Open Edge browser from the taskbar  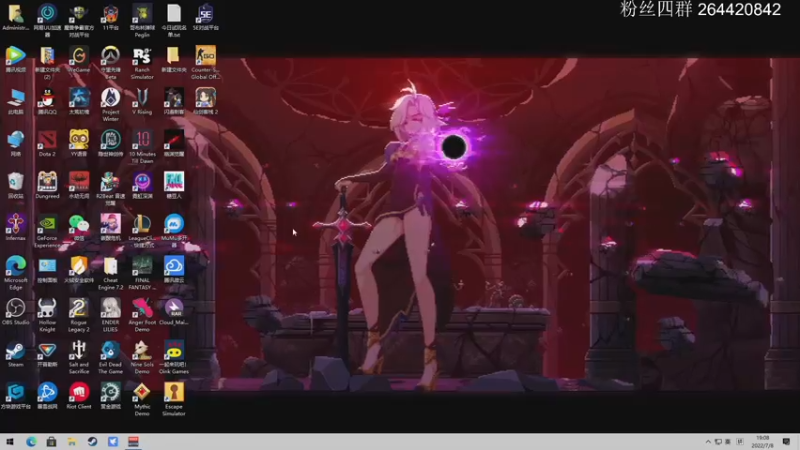point(31,442)
